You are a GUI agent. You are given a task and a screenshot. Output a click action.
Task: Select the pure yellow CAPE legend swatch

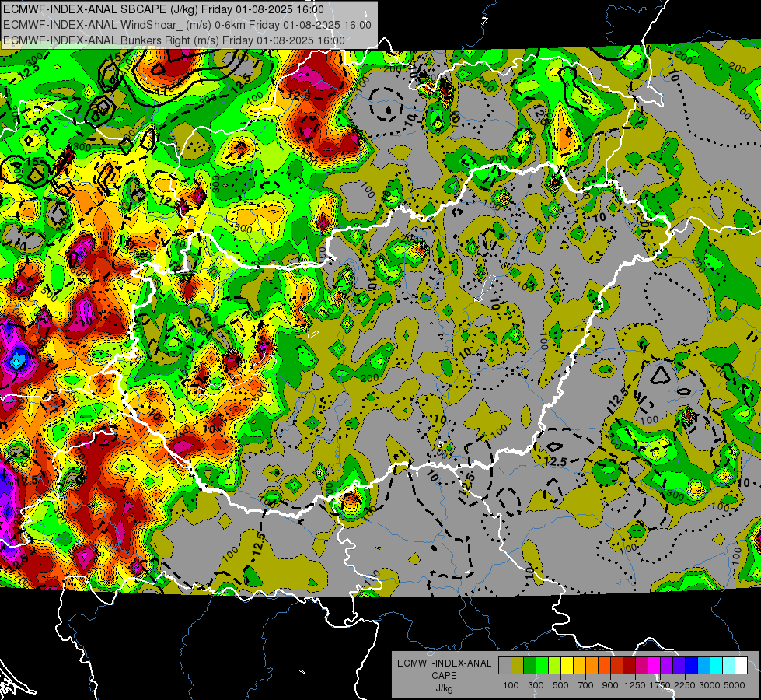[567, 665]
